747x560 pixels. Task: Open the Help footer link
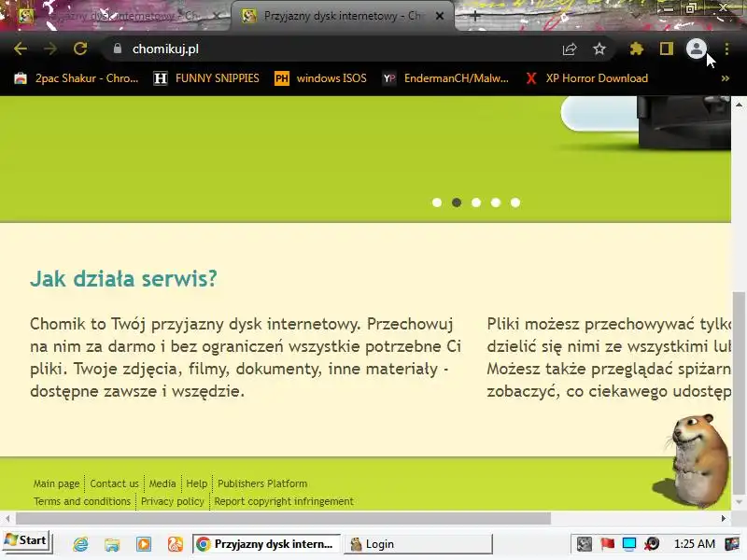(197, 483)
